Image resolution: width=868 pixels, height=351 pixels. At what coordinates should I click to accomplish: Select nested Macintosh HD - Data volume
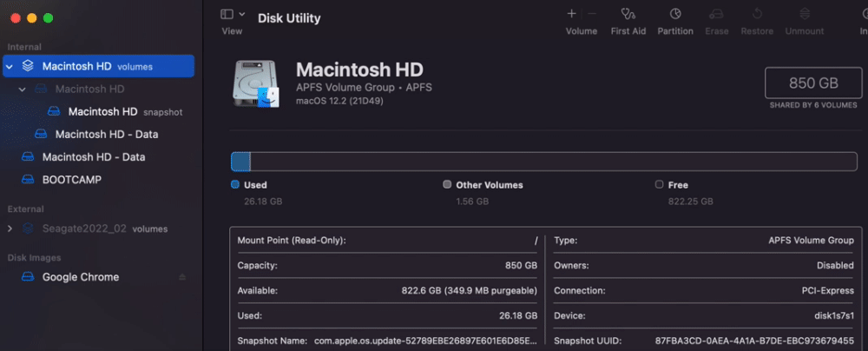coord(99,134)
